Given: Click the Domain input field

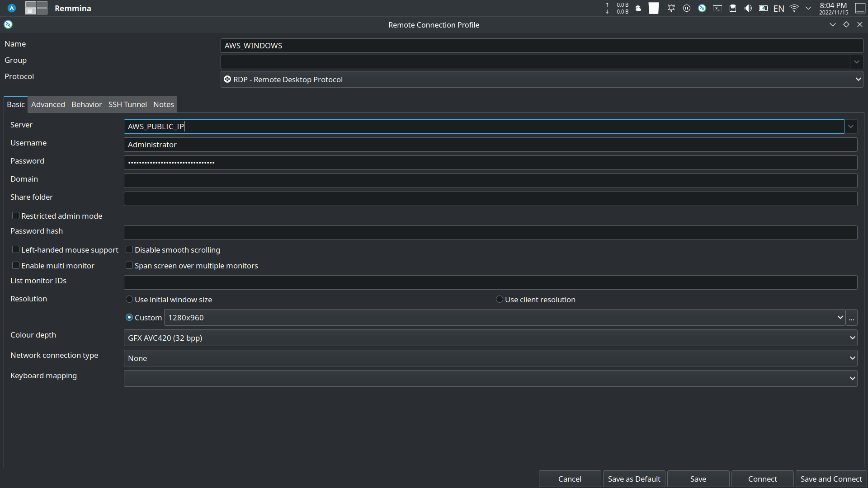Looking at the screenshot, I should coord(491,181).
